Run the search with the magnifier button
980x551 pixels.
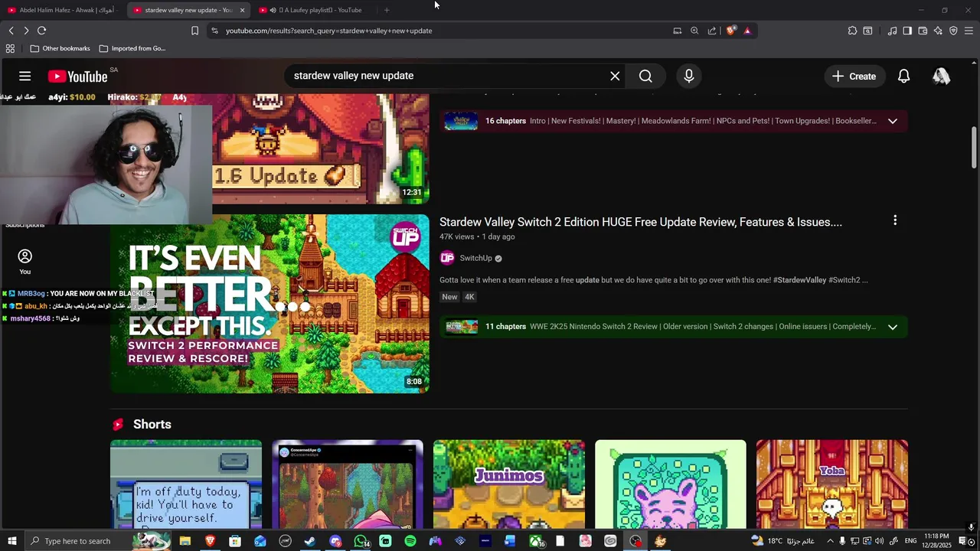[x=645, y=76]
